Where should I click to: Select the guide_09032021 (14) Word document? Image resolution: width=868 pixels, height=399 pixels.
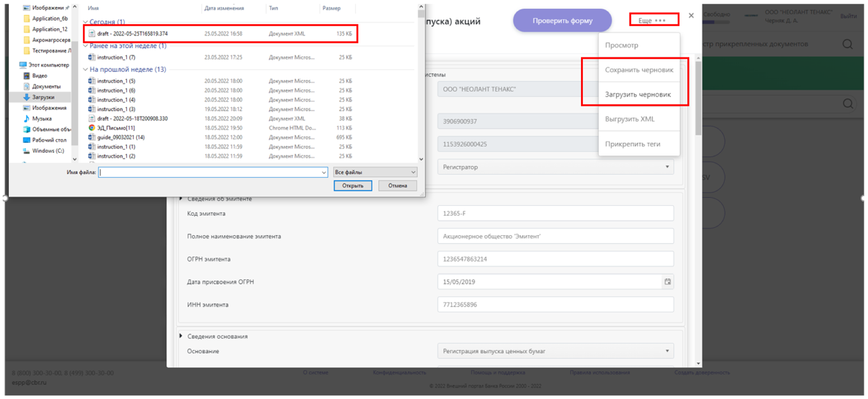[x=120, y=138]
